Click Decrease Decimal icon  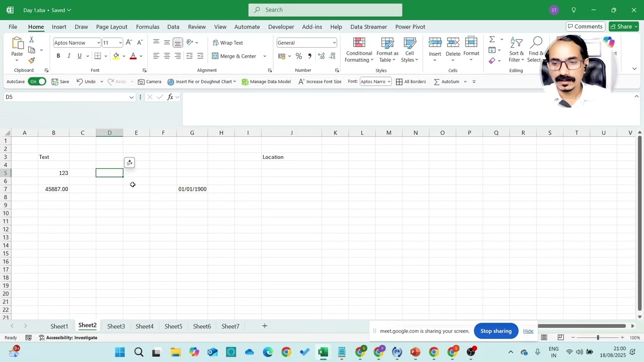[x=333, y=56]
